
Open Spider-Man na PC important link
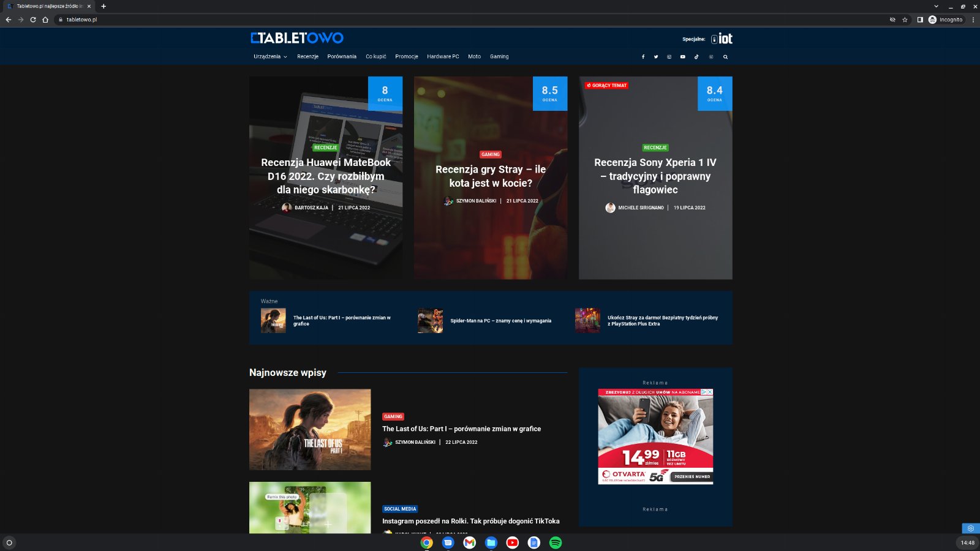(500, 321)
